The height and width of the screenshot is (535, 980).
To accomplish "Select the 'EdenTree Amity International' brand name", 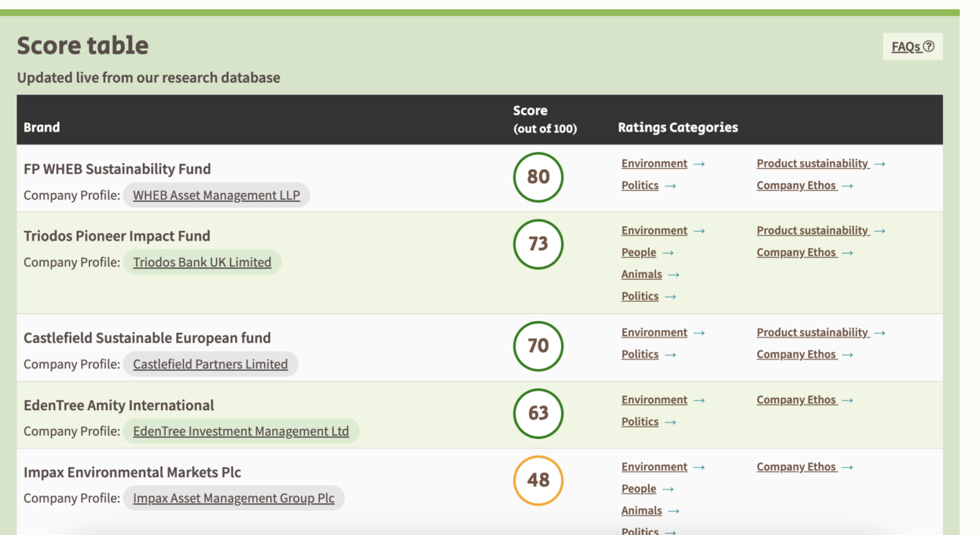I will tap(119, 406).
